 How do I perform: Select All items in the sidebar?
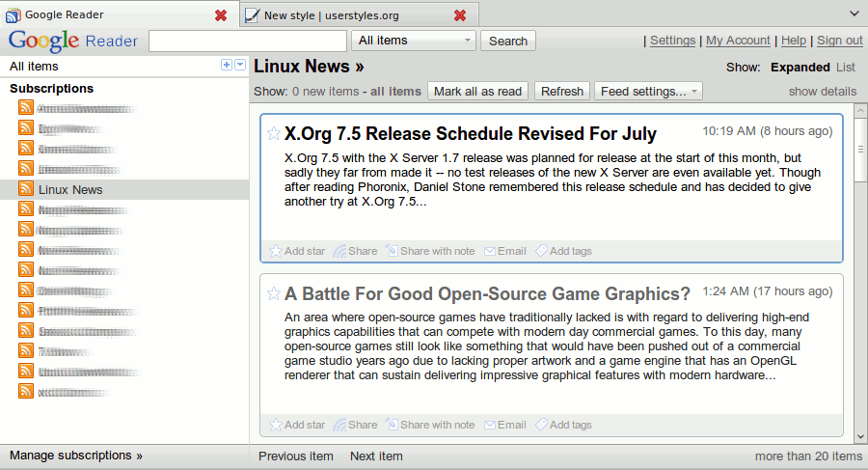point(34,67)
